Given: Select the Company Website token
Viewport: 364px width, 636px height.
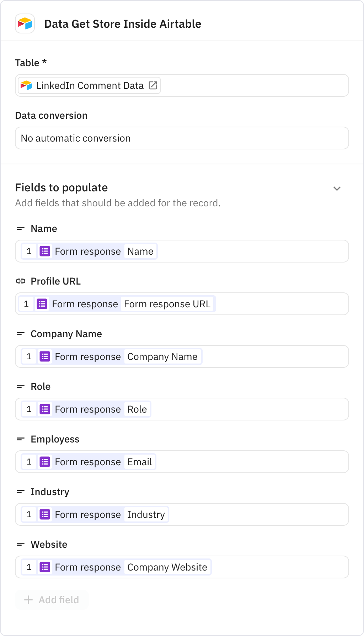Looking at the screenshot, I should (x=116, y=567).
